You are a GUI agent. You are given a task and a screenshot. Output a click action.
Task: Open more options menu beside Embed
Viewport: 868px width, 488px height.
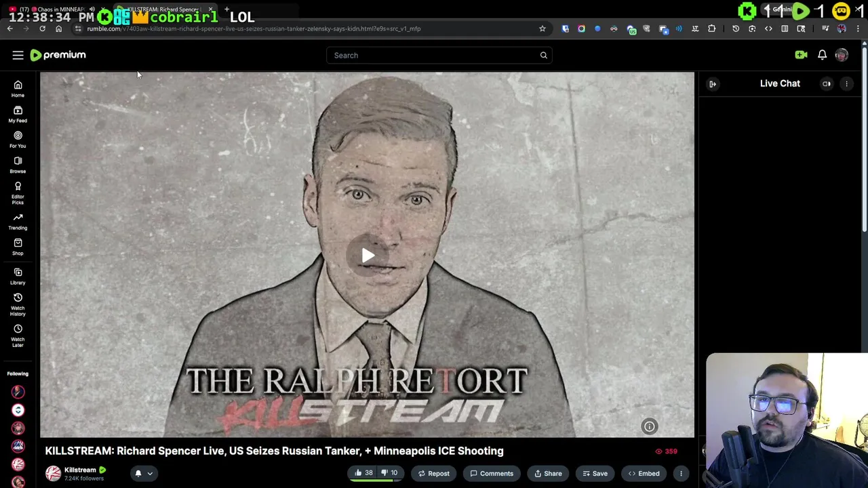(x=681, y=474)
